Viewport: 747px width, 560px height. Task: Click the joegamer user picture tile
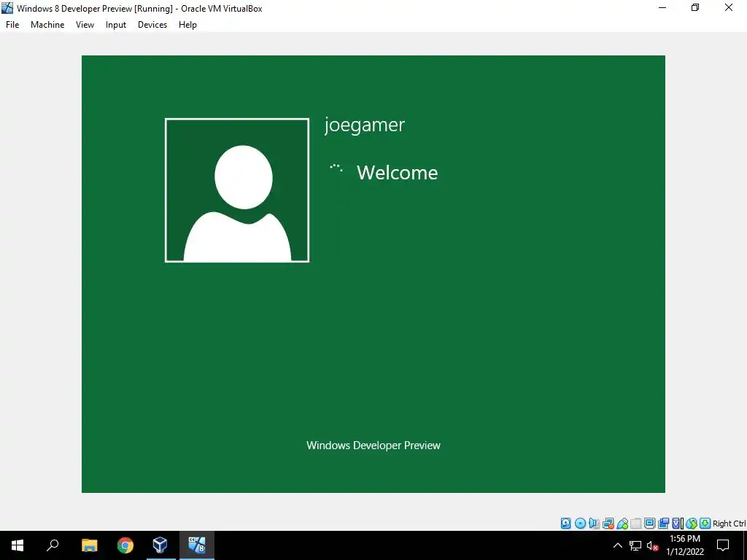[x=237, y=190]
